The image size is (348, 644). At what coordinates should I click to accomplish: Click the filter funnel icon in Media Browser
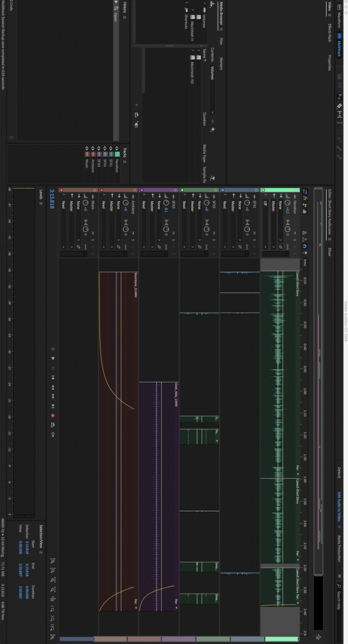coord(213,178)
